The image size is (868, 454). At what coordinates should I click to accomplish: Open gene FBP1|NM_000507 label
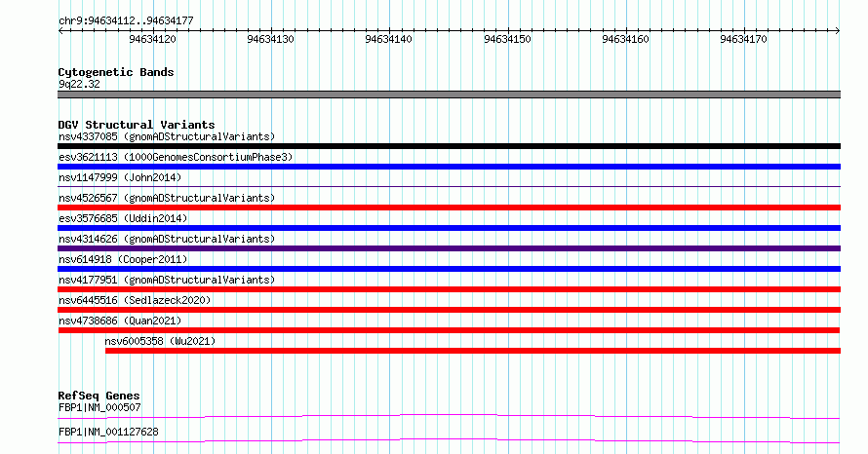tap(99, 407)
